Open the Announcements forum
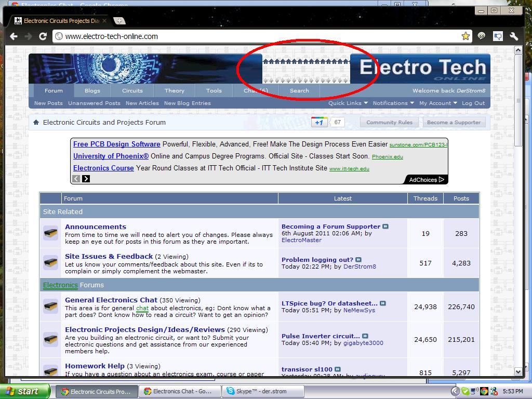532x399 pixels. point(96,227)
